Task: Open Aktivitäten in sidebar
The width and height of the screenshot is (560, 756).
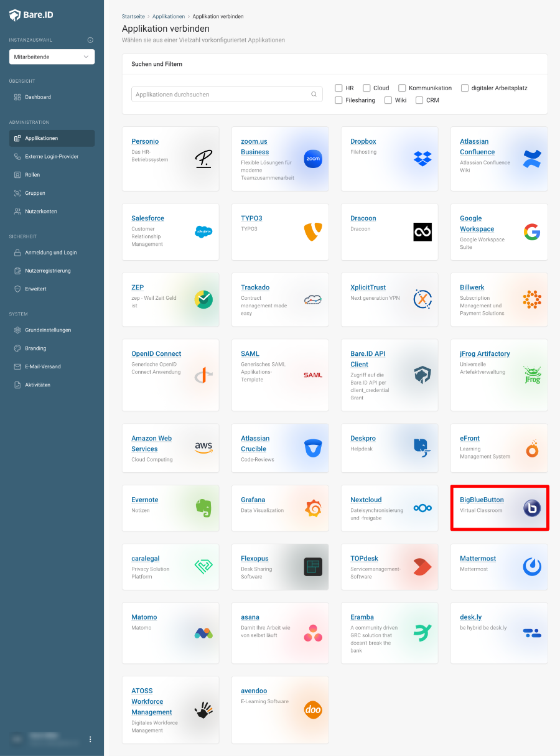Action: coord(52,385)
